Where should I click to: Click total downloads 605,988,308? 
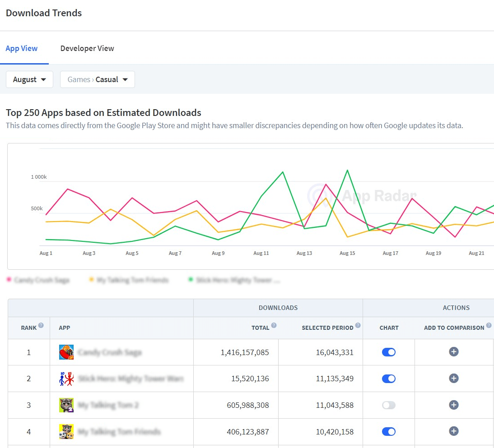point(248,405)
